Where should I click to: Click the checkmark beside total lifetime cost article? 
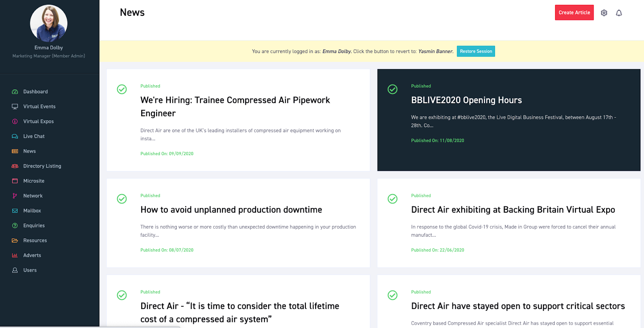coord(122,295)
